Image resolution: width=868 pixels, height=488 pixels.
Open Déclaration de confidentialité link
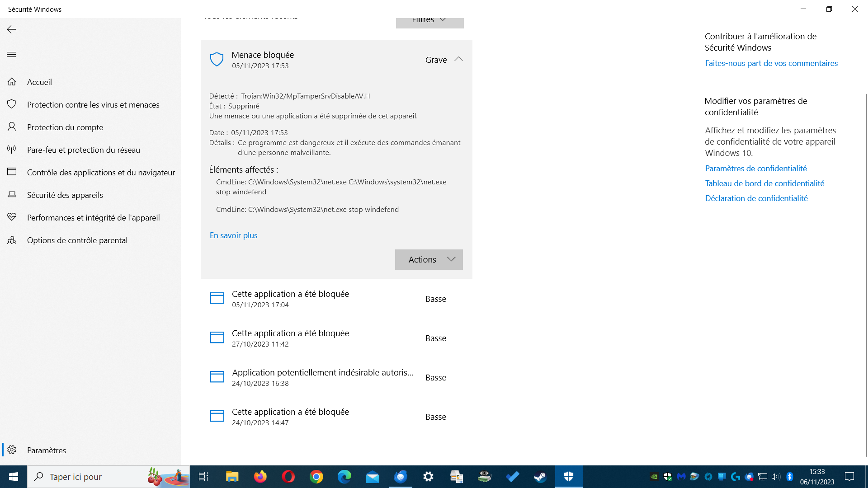pos(756,198)
